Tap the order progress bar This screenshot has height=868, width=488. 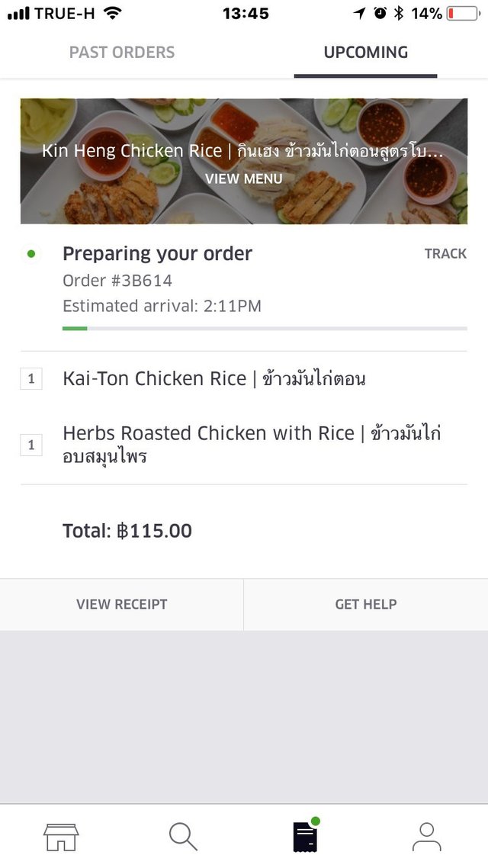click(x=265, y=329)
